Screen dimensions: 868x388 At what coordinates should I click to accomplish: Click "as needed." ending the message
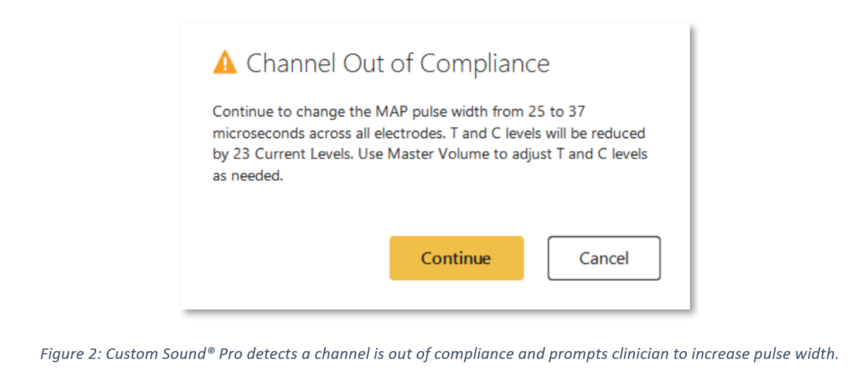tap(247, 177)
